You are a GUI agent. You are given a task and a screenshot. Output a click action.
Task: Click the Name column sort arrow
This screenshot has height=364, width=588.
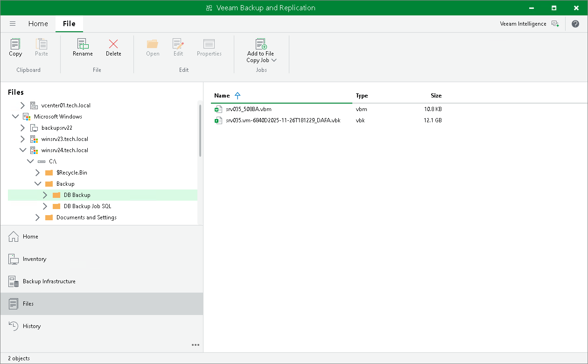(238, 95)
